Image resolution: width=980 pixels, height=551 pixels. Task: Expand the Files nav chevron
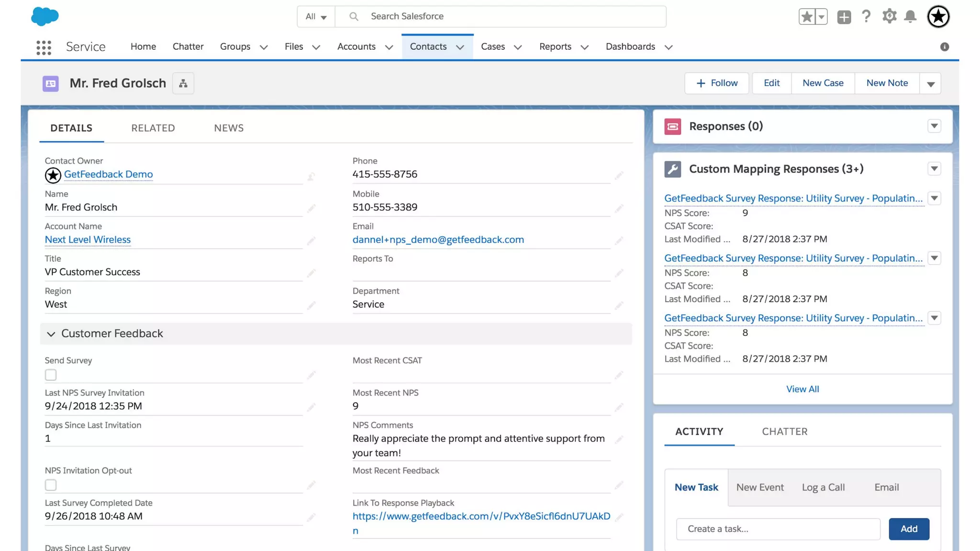pyautogui.click(x=316, y=47)
